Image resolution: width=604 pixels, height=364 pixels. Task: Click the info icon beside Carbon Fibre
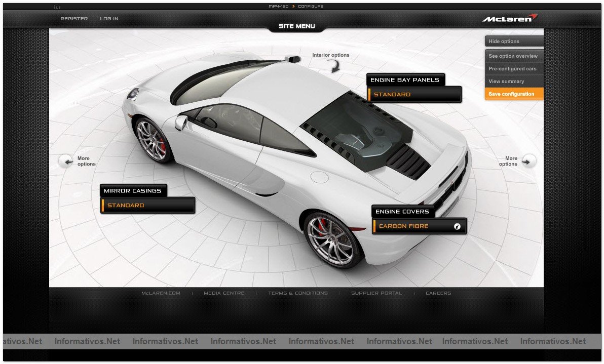point(457,226)
